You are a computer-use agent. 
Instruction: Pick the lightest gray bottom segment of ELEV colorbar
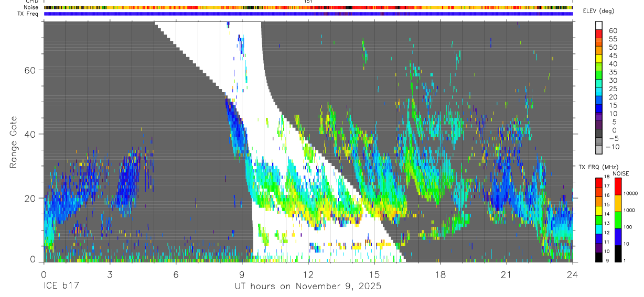[599, 150]
